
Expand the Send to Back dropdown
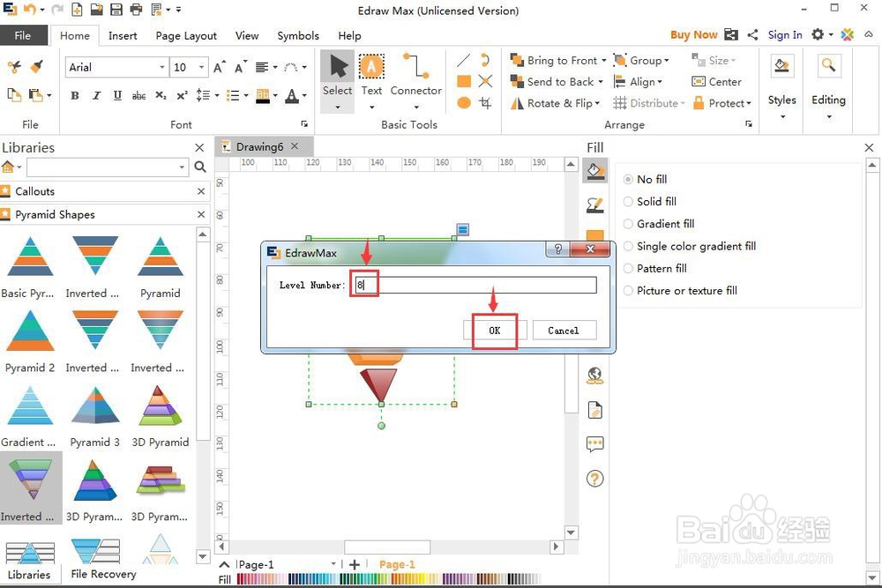point(601,81)
